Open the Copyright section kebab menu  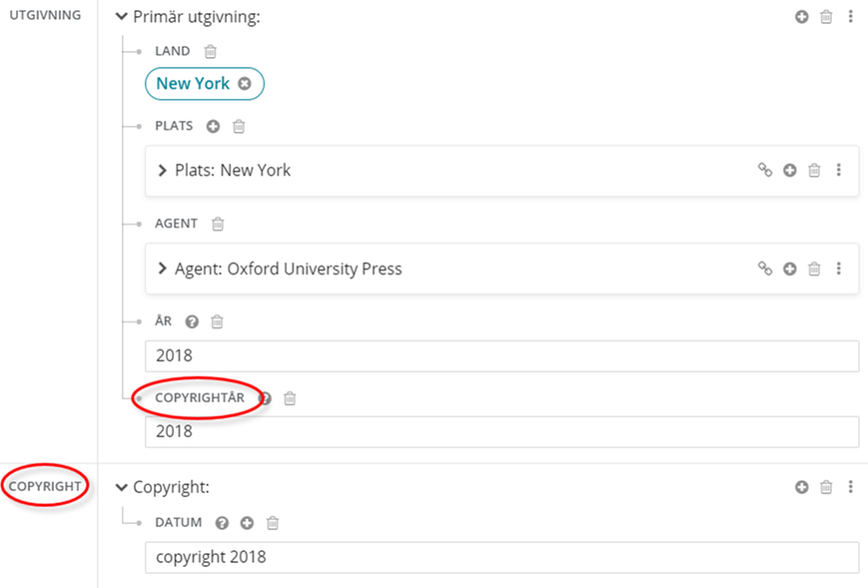click(x=851, y=487)
